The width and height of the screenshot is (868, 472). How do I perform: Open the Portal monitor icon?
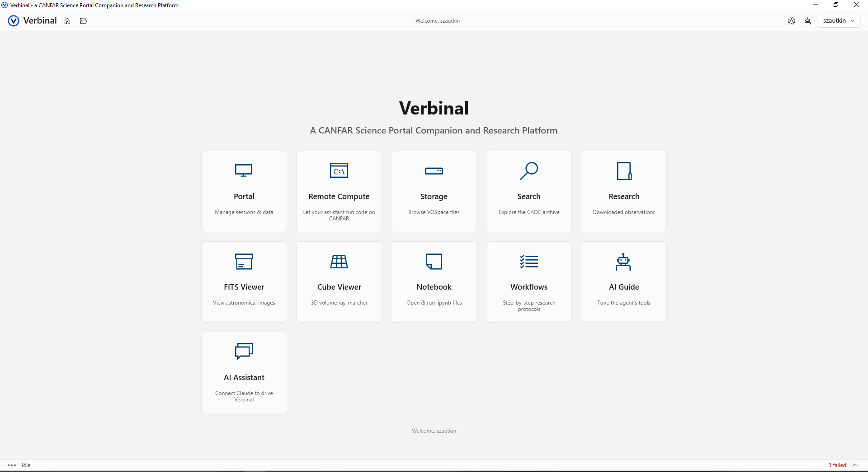click(x=244, y=171)
